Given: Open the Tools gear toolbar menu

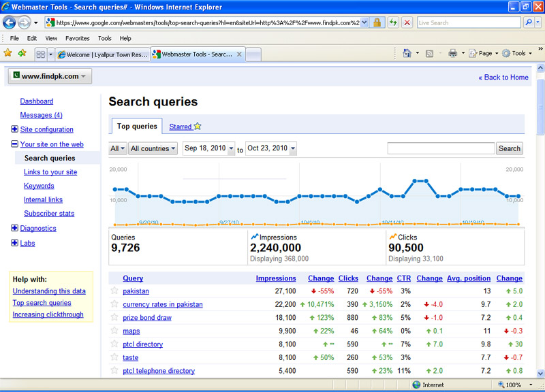Looking at the screenshot, I should point(517,53).
